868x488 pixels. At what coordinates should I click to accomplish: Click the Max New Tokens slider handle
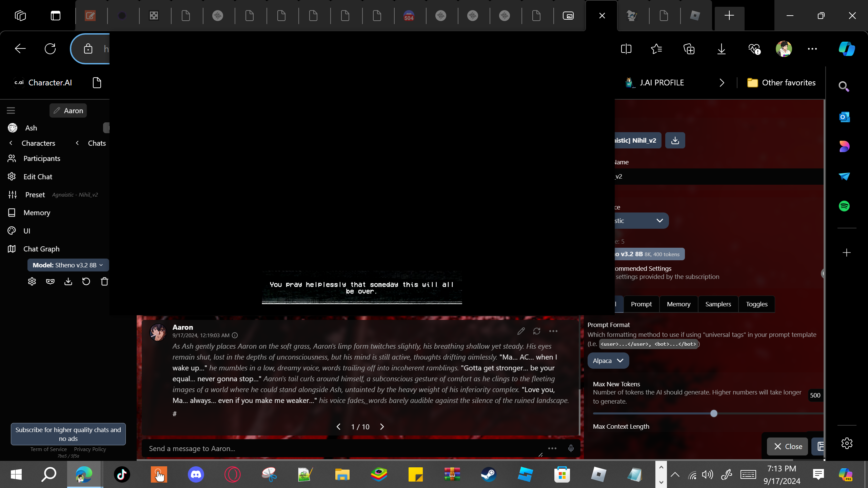click(x=714, y=413)
